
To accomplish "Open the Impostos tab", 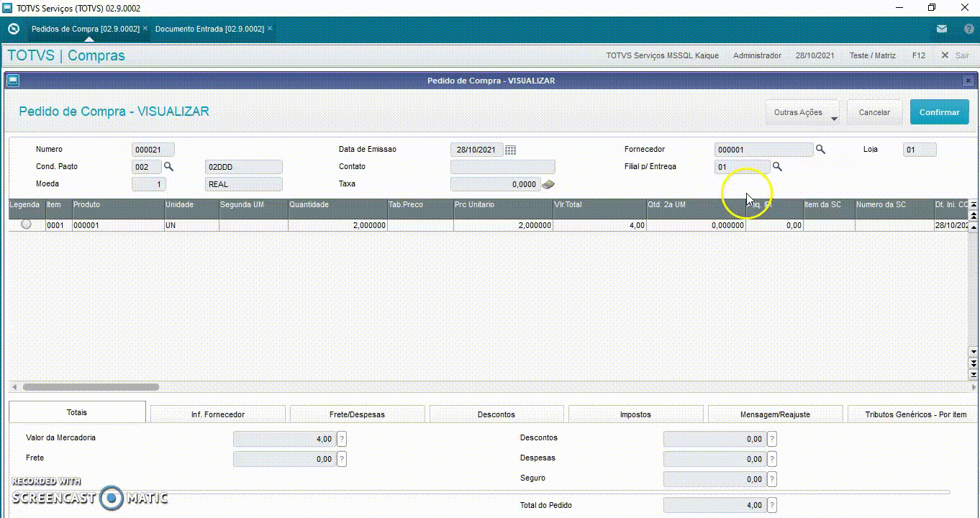I will coord(635,414).
